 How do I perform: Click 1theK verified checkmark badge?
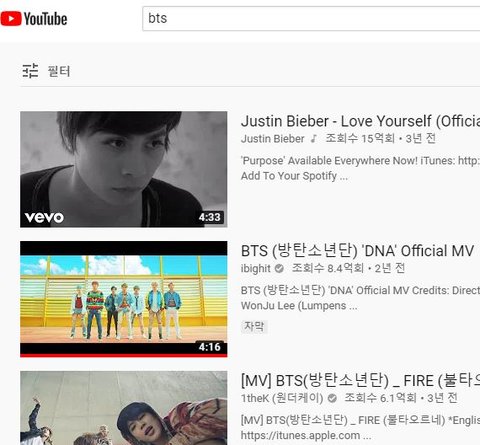[332, 398]
